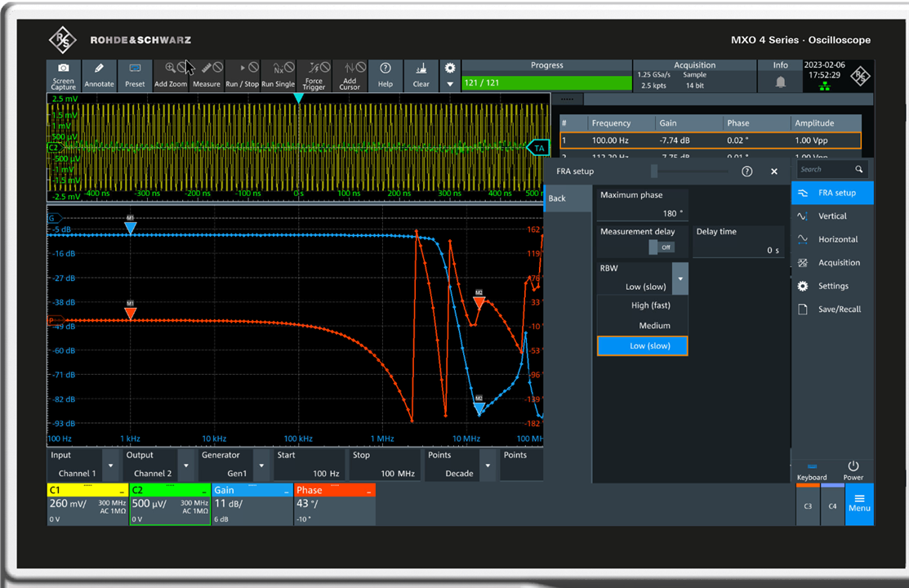Click the blue Menu button
909x588 pixels.
[x=858, y=503]
